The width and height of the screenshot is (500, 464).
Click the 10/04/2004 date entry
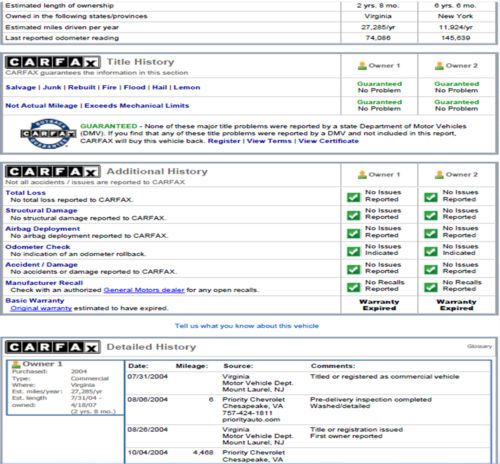147,453
